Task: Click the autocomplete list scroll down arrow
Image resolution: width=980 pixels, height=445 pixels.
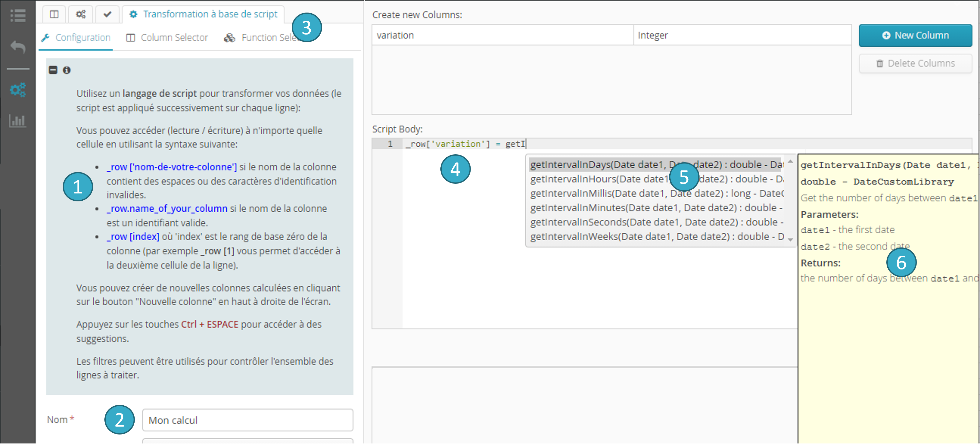Action: coord(791,240)
